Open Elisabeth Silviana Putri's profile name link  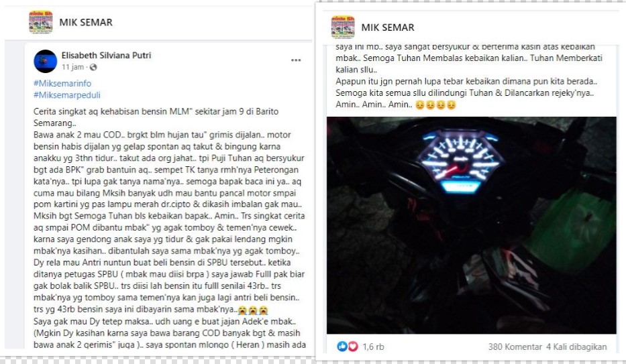point(106,56)
